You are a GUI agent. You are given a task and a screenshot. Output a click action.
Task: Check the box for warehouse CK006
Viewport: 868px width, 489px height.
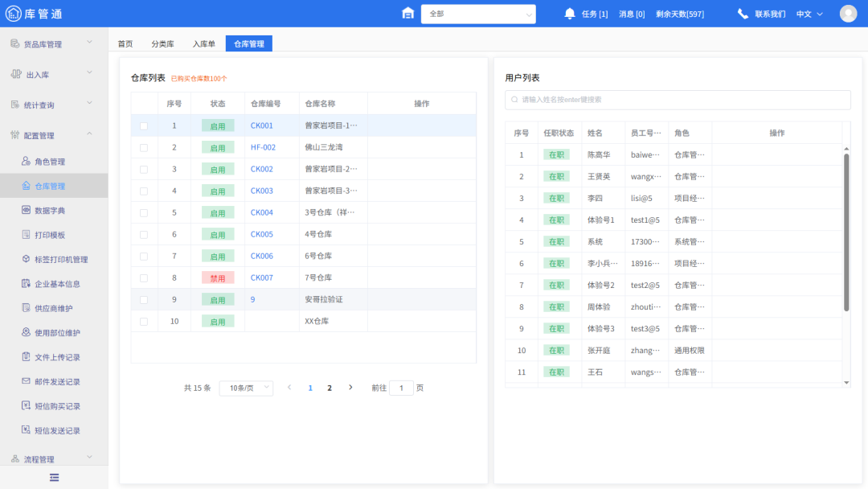144,257
